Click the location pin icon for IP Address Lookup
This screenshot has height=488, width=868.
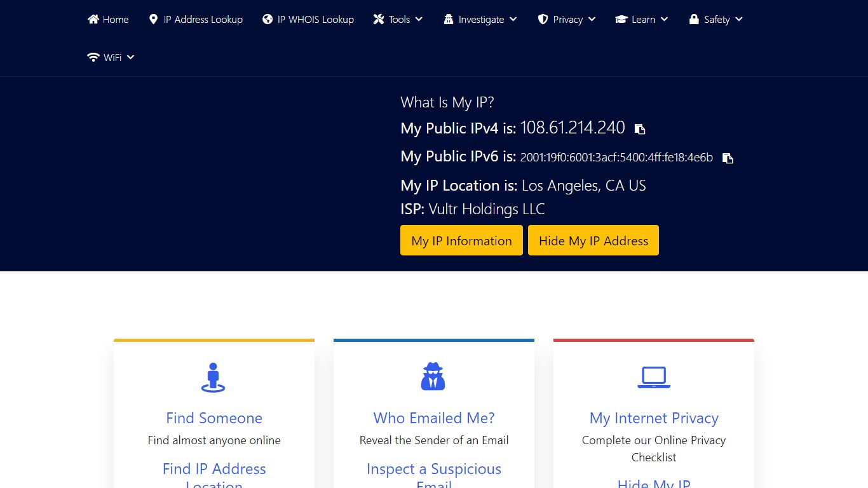[x=153, y=19]
